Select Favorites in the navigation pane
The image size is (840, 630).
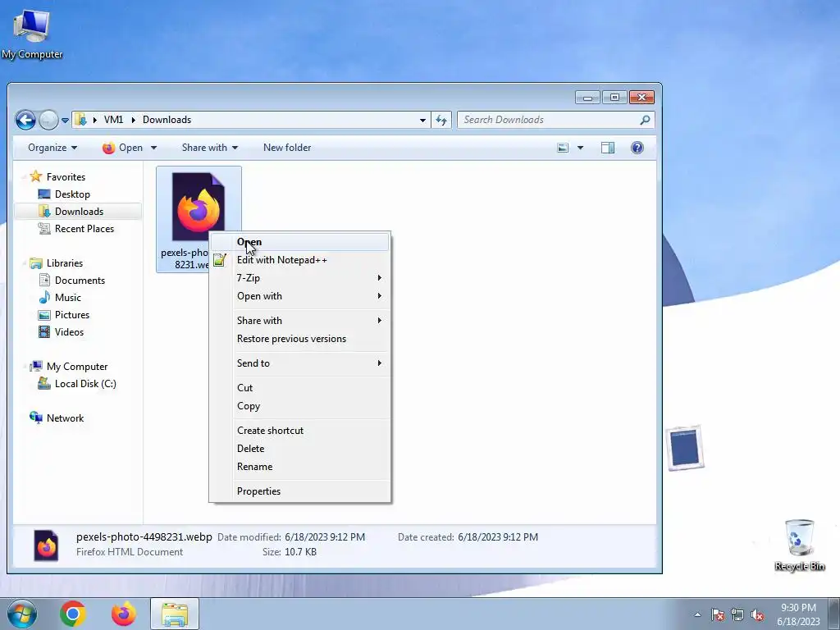click(66, 177)
